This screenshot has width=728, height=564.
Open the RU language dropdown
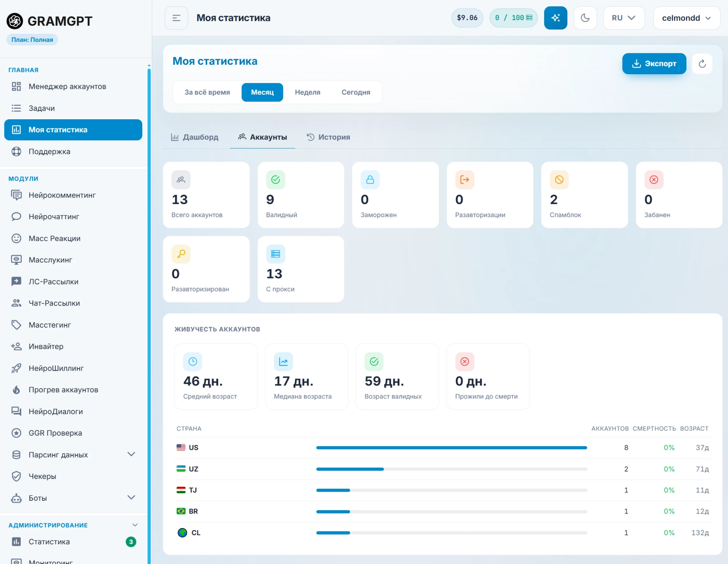click(x=624, y=18)
